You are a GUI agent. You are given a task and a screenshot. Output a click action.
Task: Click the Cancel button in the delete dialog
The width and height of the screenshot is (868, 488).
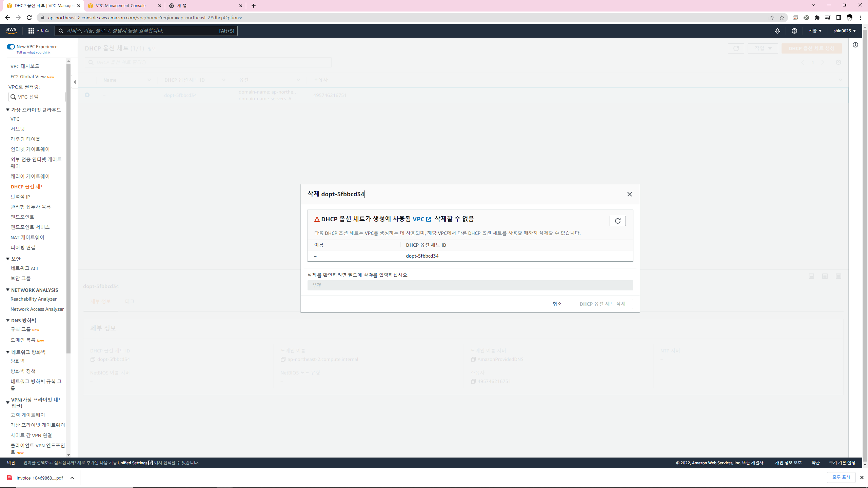click(557, 304)
